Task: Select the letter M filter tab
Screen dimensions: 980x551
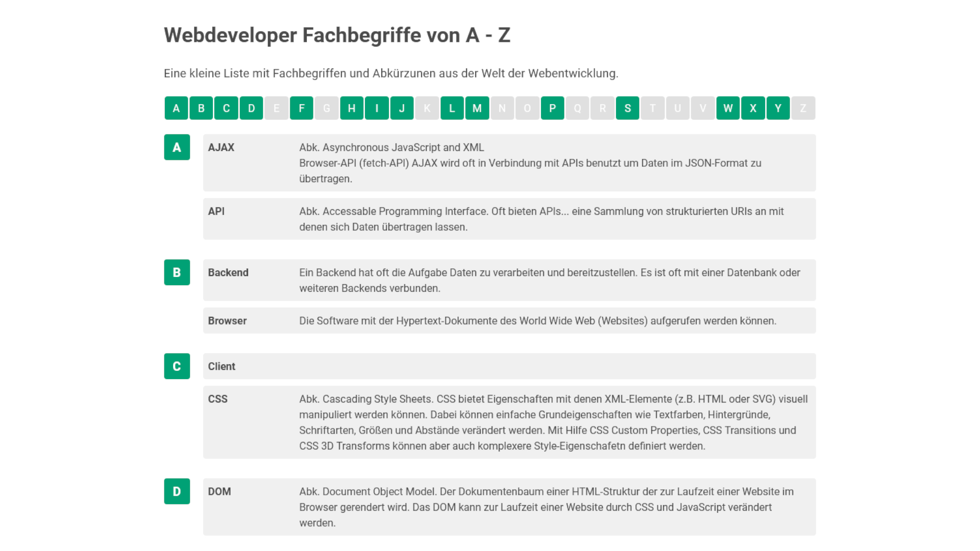Action: coord(477,108)
